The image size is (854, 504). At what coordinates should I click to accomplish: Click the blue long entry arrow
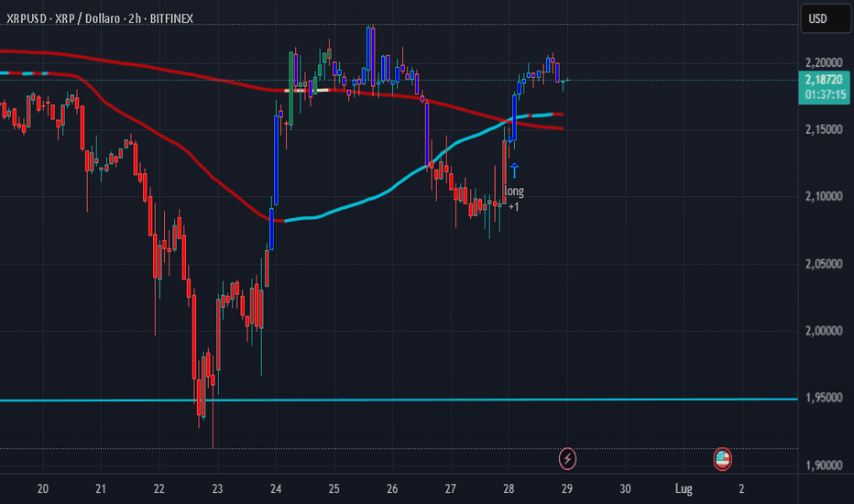point(514,170)
